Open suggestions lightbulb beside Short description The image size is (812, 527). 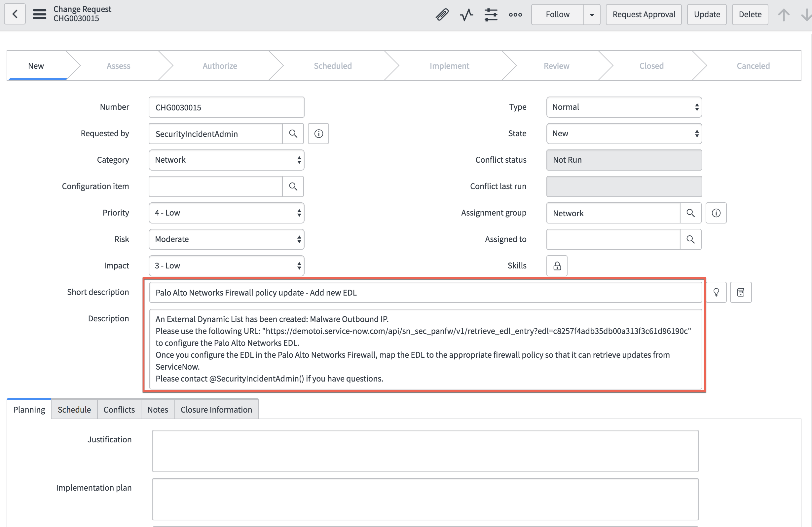[716, 292]
